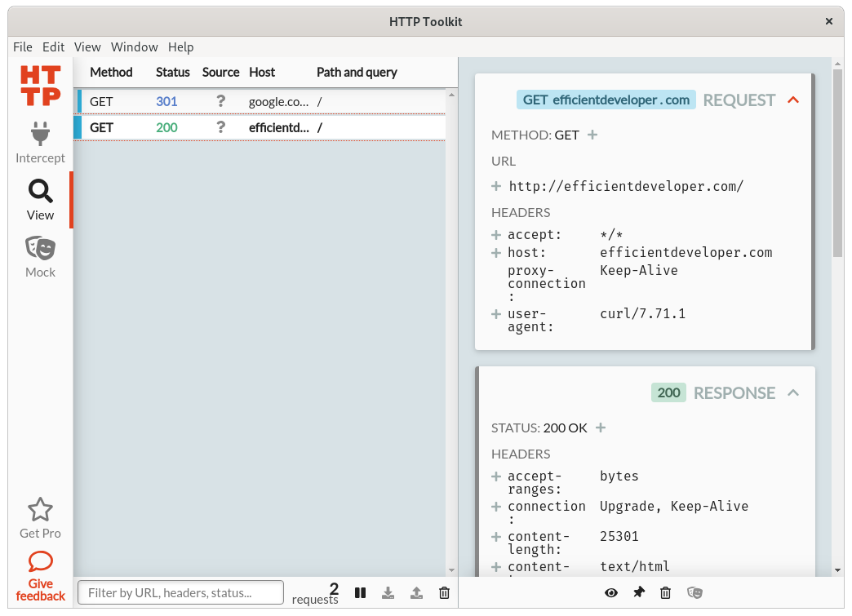Select the GET 301 google.co... request row
Screen dimensions: 852x616
tap(260, 102)
